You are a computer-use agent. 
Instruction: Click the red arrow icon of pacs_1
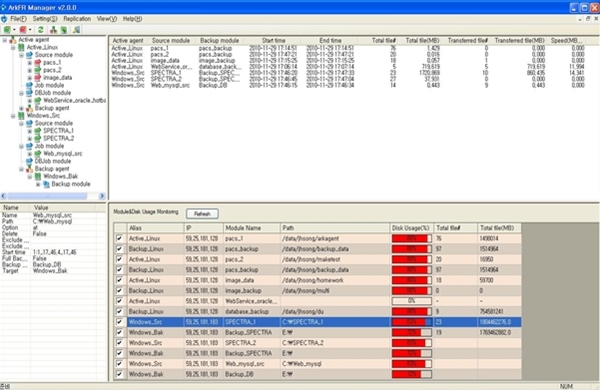coord(38,62)
